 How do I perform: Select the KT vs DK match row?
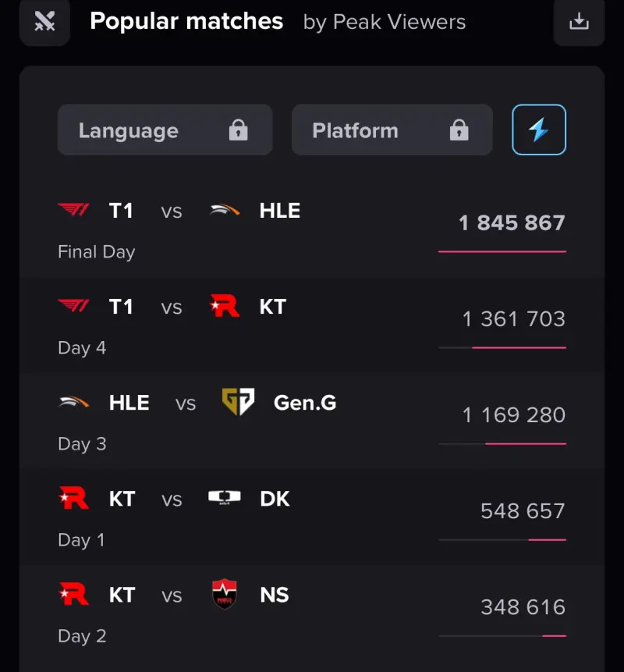pyautogui.click(x=312, y=518)
